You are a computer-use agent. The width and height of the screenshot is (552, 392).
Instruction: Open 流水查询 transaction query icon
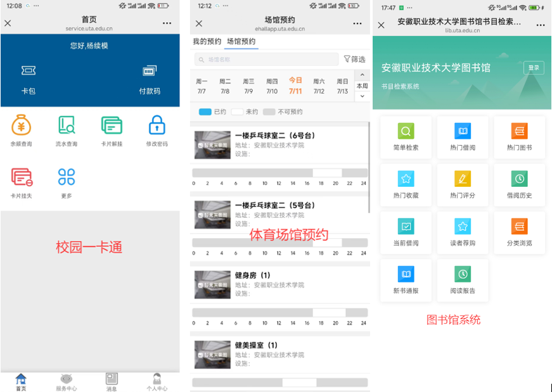pyautogui.click(x=66, y=125)
